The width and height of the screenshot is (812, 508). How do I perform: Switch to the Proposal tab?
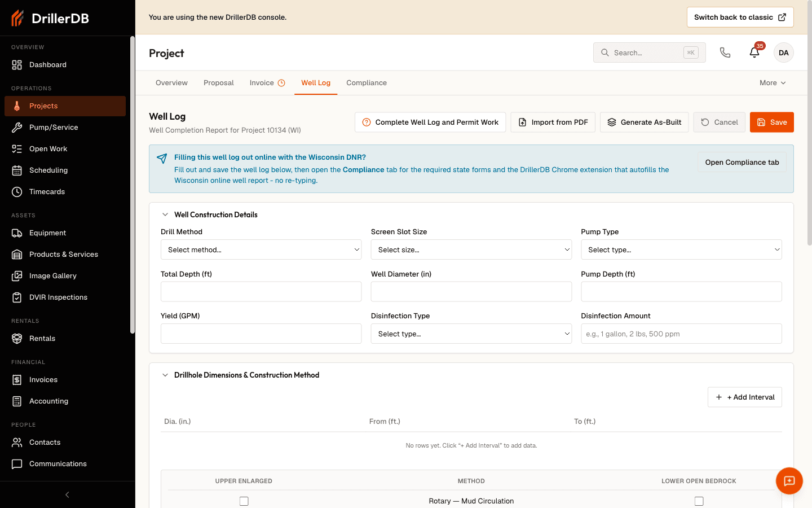click(x=219, y=83)
